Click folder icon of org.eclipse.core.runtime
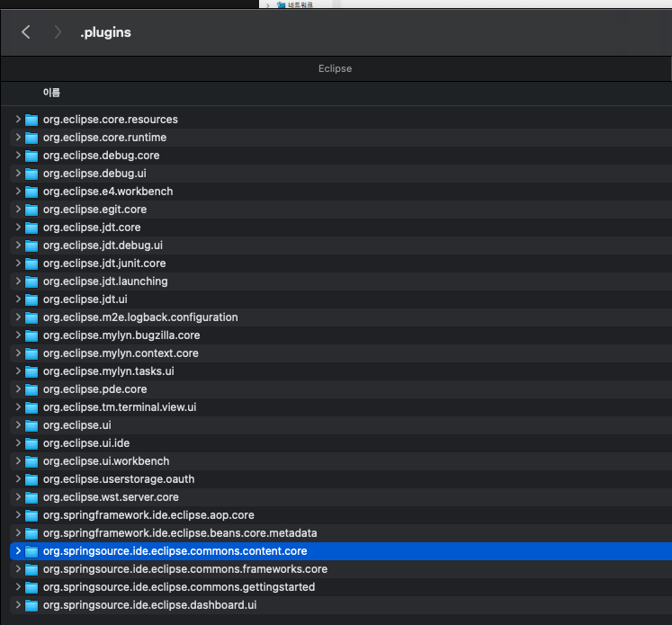This screenshot has width=672, height=625. (31, 138)
